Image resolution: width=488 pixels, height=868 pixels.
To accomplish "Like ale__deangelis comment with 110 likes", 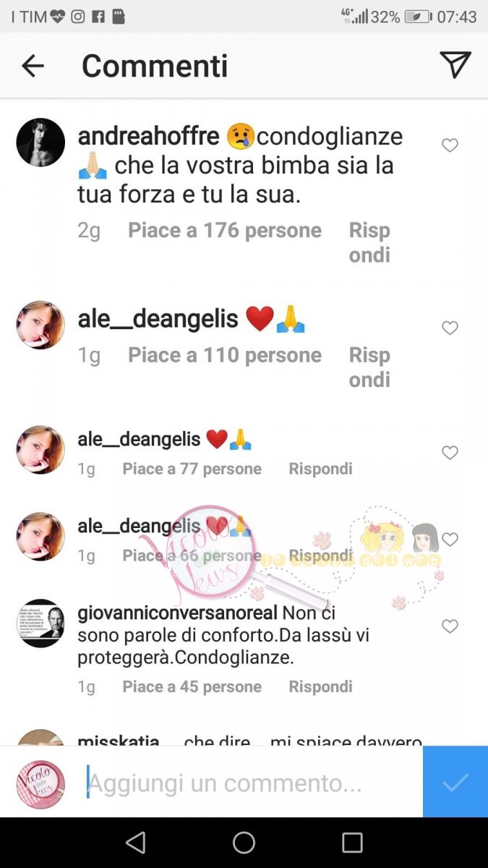I will [450, 328].
